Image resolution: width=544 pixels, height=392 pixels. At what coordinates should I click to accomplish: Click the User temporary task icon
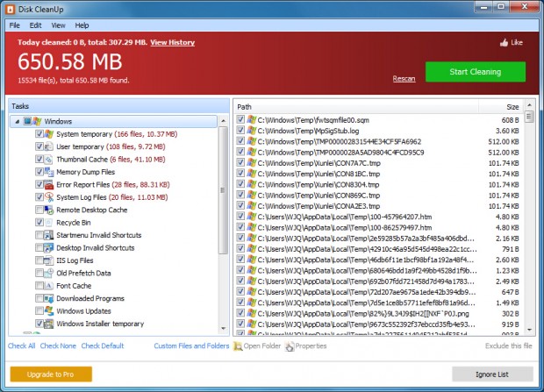tap(49, 146)
